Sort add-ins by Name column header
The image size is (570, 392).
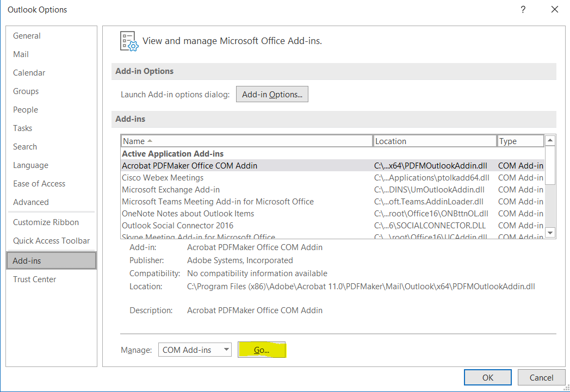click(246, 141)
